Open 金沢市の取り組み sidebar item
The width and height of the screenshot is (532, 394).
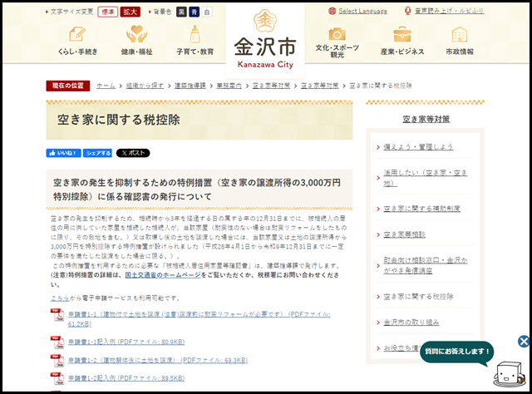coord(411,322)
